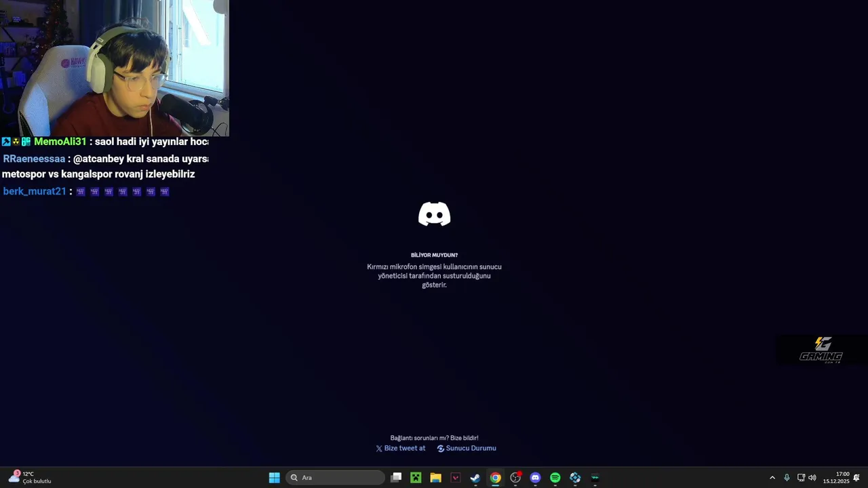
Task: Open the blue diamond app taskbar icon
Action: click(x=575, y=478)
